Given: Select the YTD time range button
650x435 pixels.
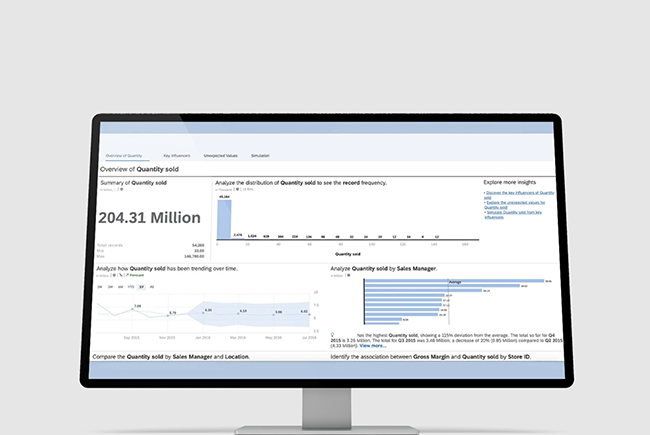Looking at the screenshot, I should [130, 287].
